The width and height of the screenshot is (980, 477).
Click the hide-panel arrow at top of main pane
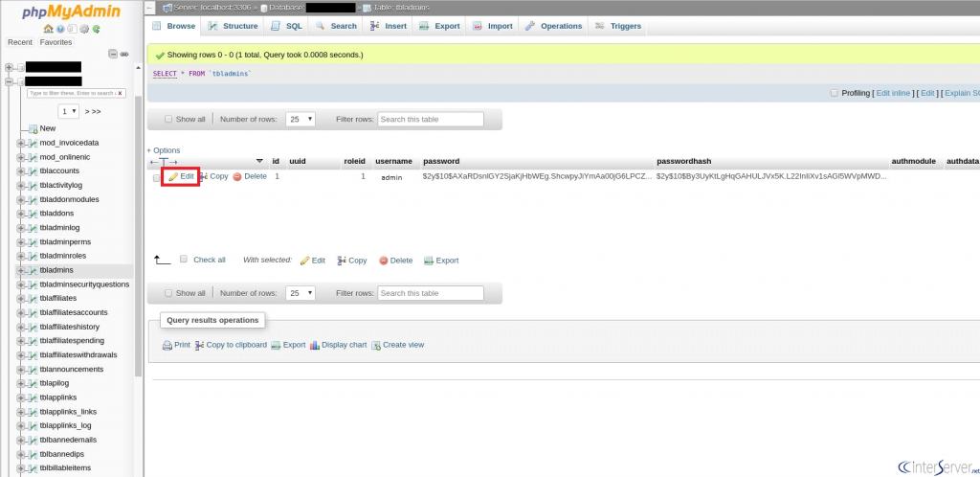point(150,8)
